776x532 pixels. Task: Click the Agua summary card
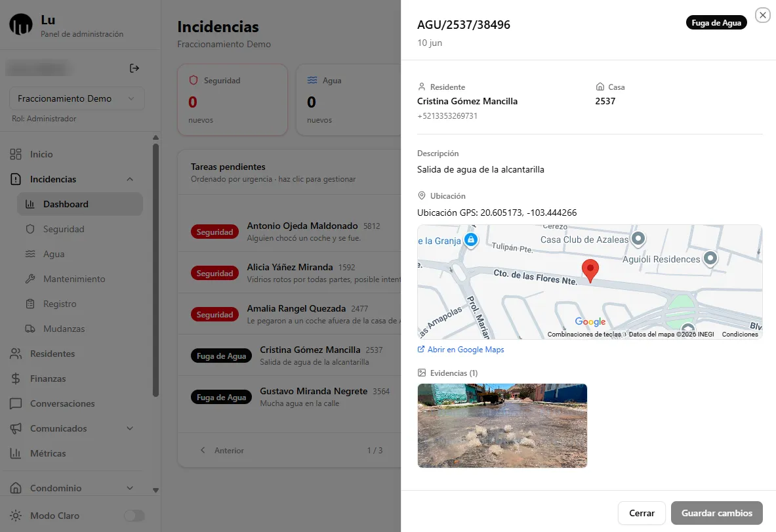349,100
